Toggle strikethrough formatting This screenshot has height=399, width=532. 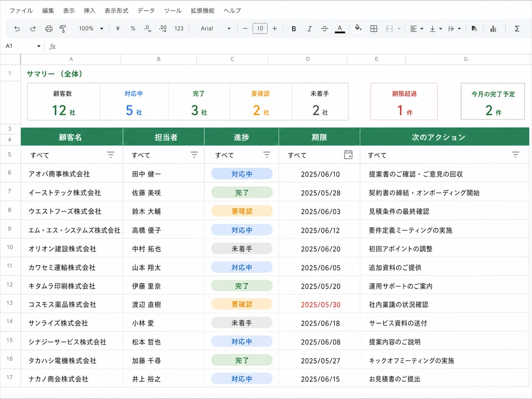click(x=325, y=28)
